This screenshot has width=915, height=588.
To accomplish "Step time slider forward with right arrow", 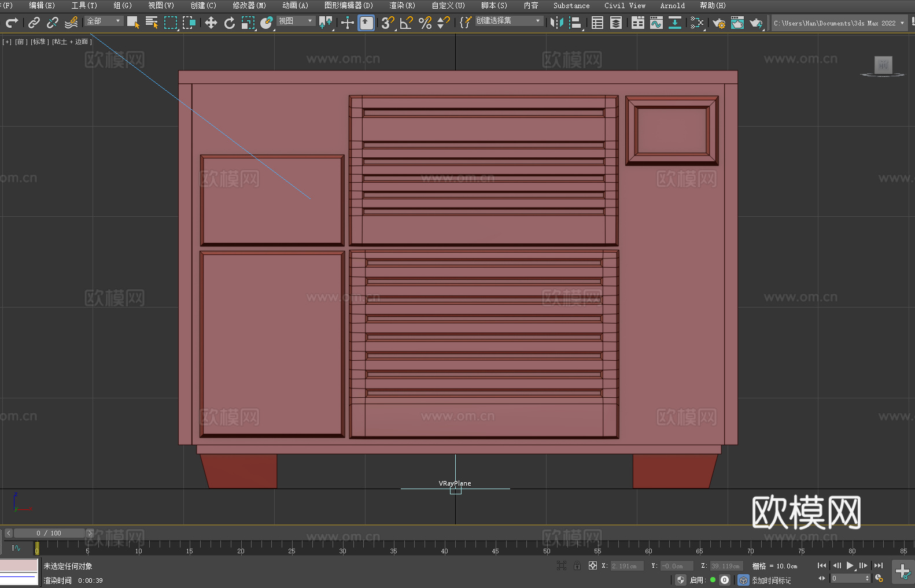I will click(90, 533).
